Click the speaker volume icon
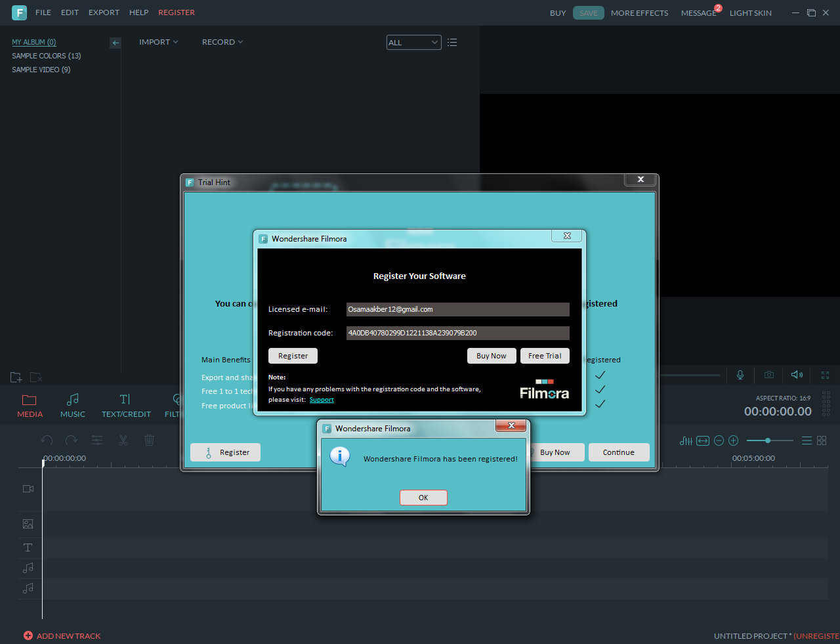 (x=797, y=375)
